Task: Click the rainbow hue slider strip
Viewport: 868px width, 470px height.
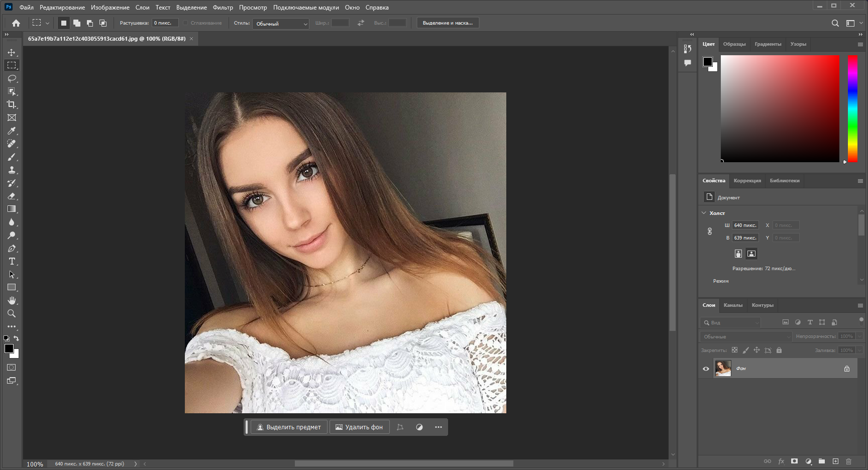Action: (x=853, y=108)
